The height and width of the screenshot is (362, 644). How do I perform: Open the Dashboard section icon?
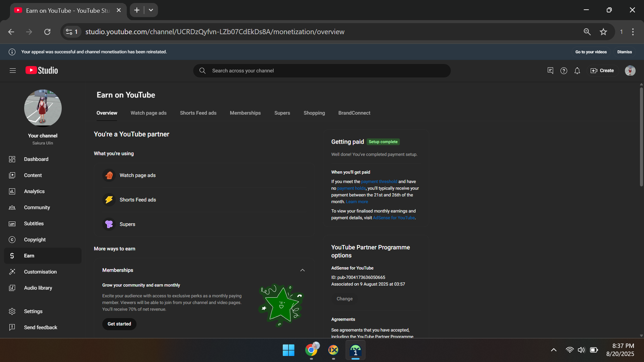coord(12,159)
